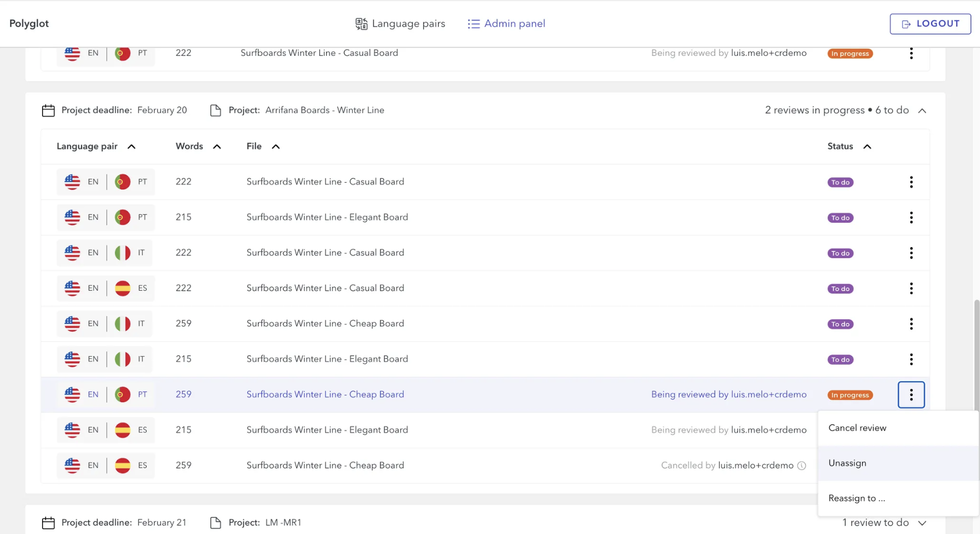
Task: Click the calendar icon of the February 21 deadline
Action: (48, 523)
